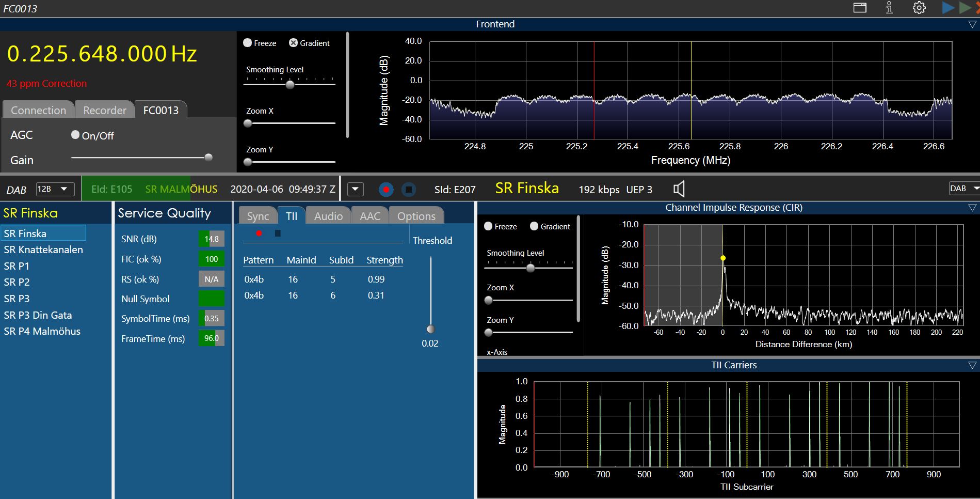The width and height of the screenshot is (980, 499).
Task: Mute audio with the speaker icon
Action: click(679, 189)
